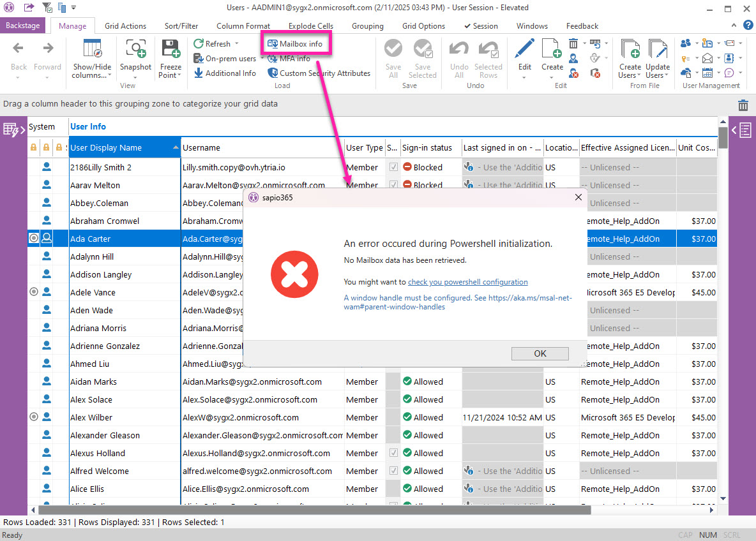Switch to the Sort/Filter tab
The width and height of the screenshot is (756, 541).
(181, 26)
